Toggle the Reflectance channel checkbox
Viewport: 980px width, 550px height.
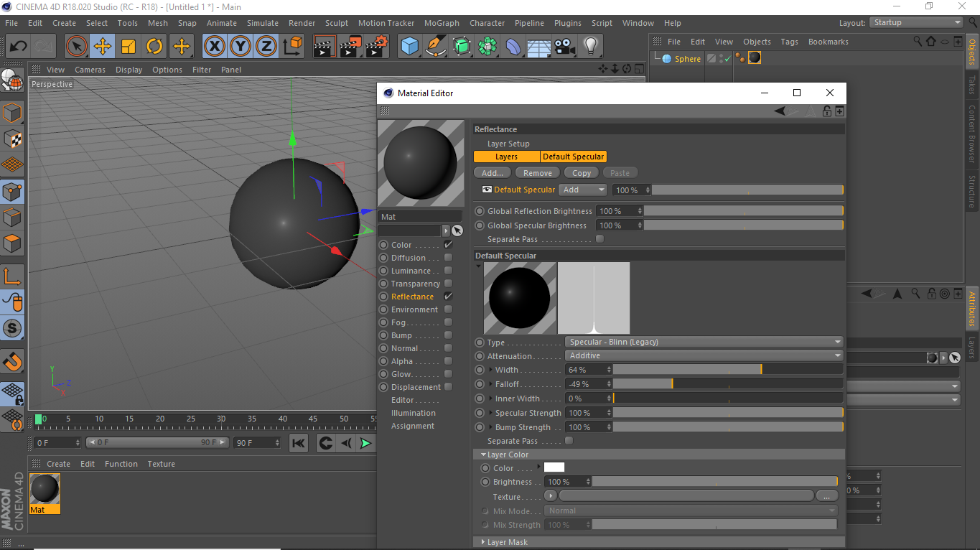click(448, 297)
